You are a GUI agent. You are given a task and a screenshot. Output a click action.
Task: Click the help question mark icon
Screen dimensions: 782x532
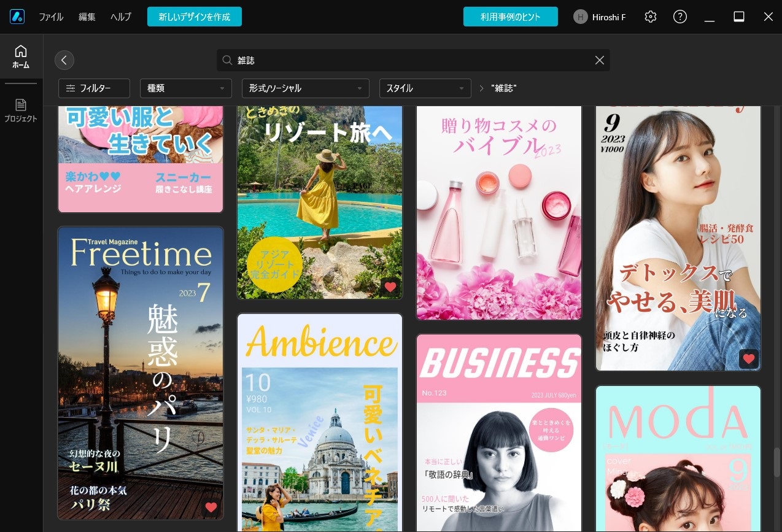(679, 17)
